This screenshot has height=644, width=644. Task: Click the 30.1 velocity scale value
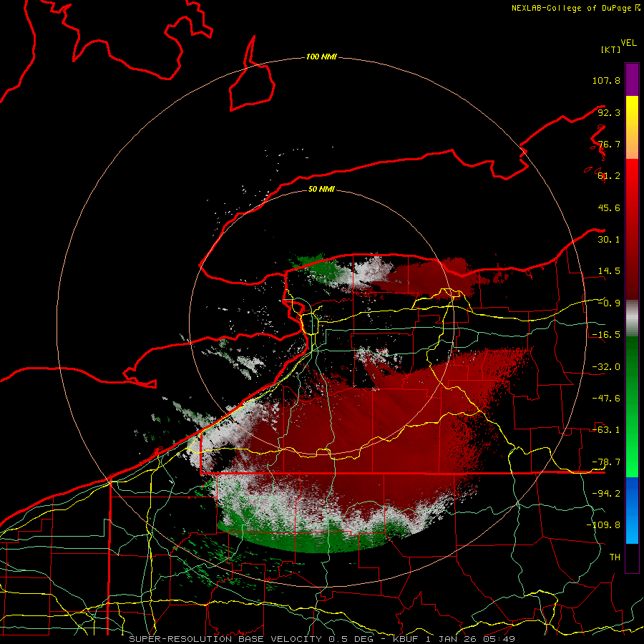pyautogui.click(x=609, y=240)
